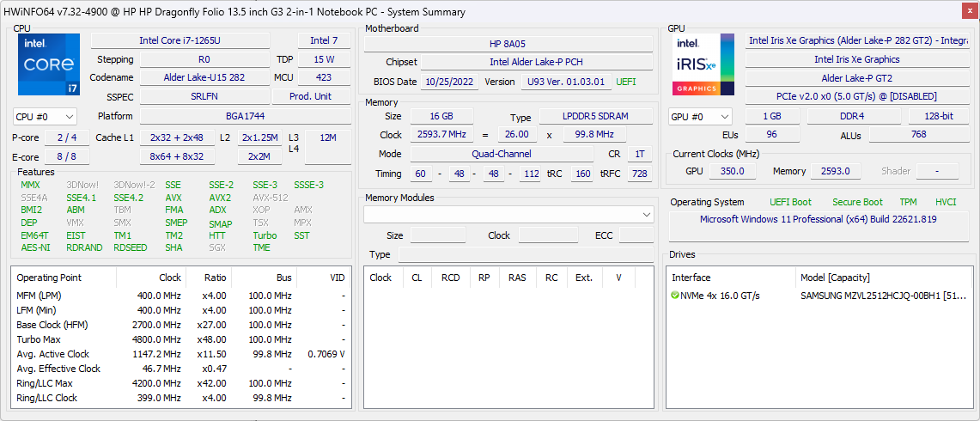Click the VID column header
The width and height of the screenshot is (980, 421).
[337, 278]
